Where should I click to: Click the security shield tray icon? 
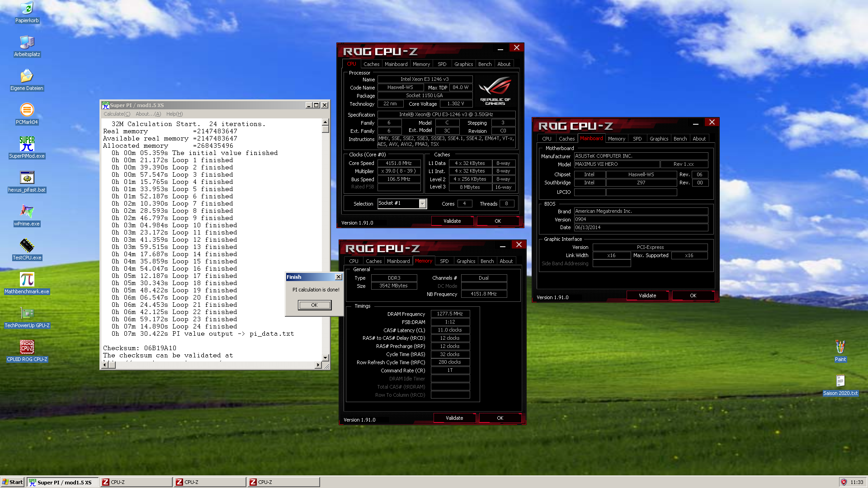click(844, 482)
